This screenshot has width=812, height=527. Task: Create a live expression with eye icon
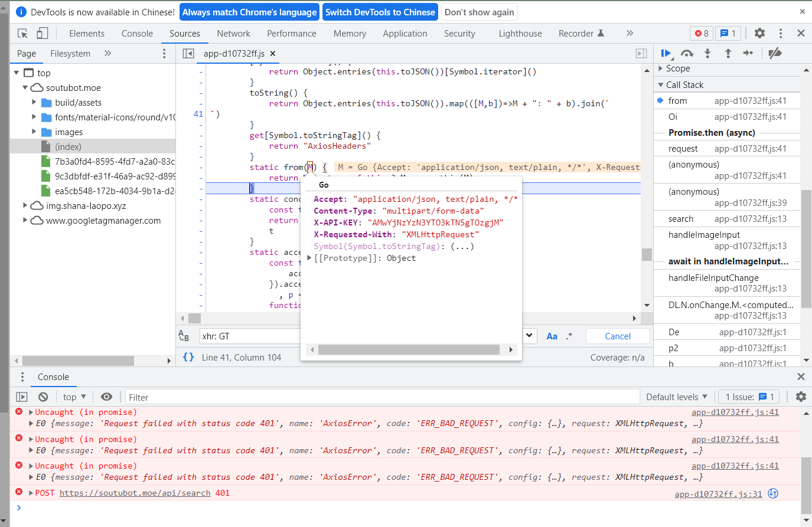(106, 397)
